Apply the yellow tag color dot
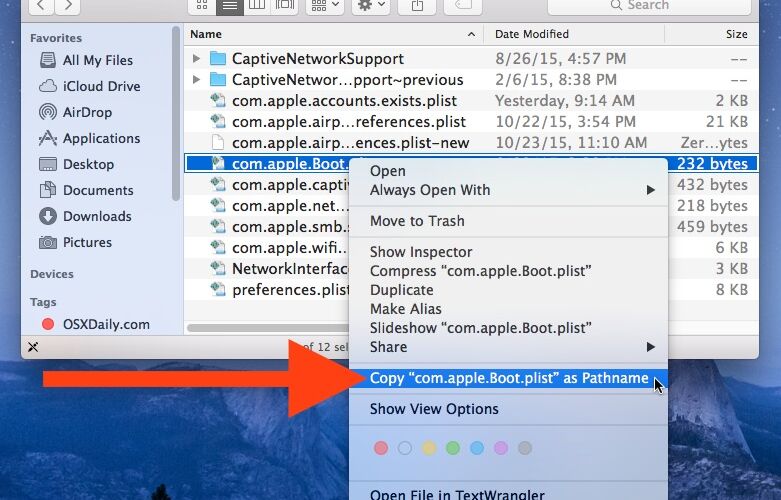Image resolution: width=781 pixels, height=500 pixels. (429, 448)
